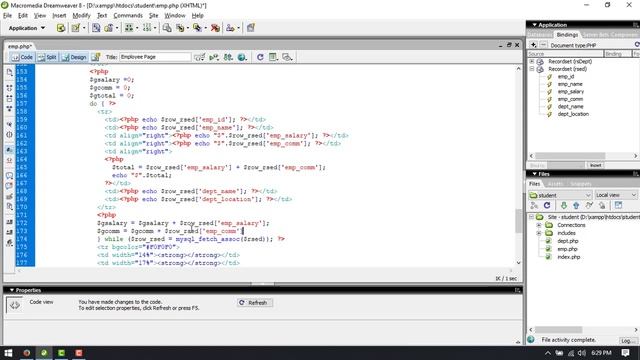Click the Live Data view icon
Viewport: 640px width, 360px height.
pyautogui.click(x=96, y=57)
